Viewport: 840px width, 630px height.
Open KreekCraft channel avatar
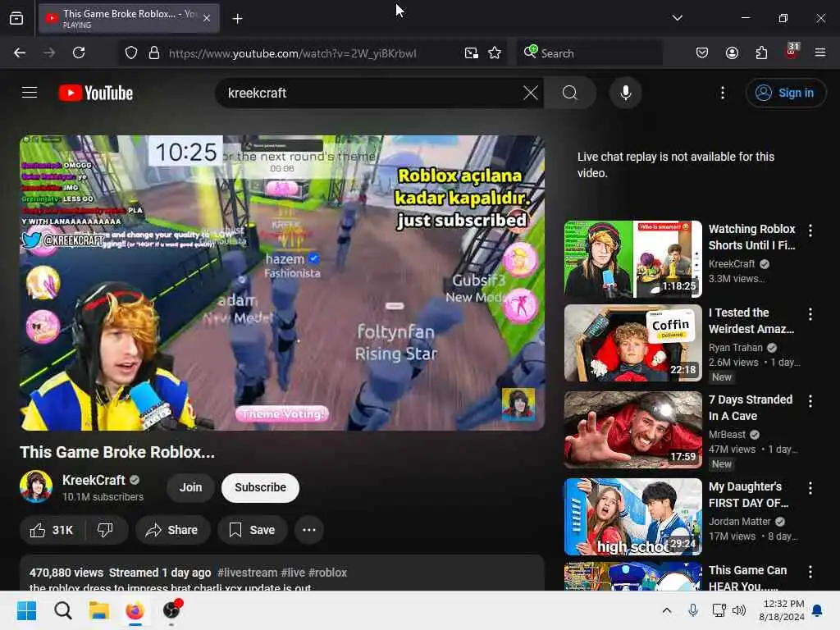(36, 486)
